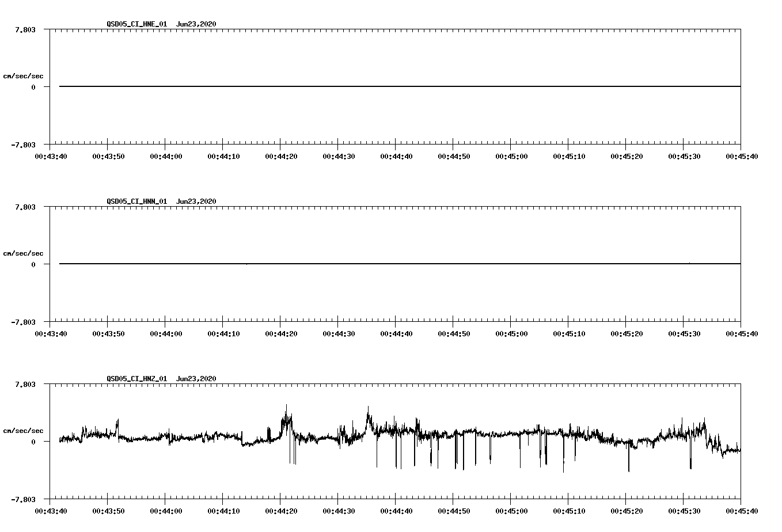Click the QSD05_CI_HNE_01 channel title

click(x=137, y=24)
